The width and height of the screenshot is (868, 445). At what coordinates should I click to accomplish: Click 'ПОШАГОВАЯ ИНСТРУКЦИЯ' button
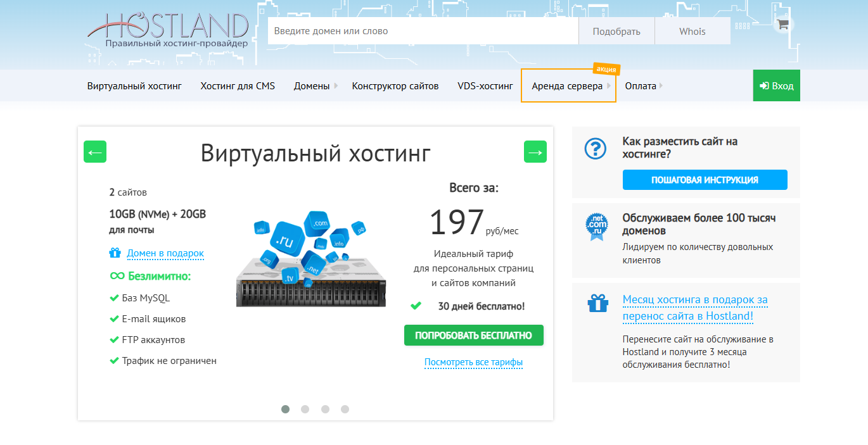[x=705, y=180]
